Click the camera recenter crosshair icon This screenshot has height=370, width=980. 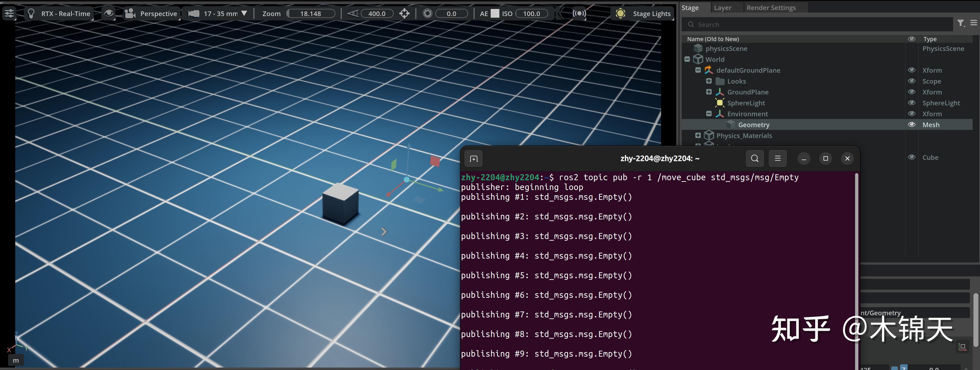[x=404, y=13]
